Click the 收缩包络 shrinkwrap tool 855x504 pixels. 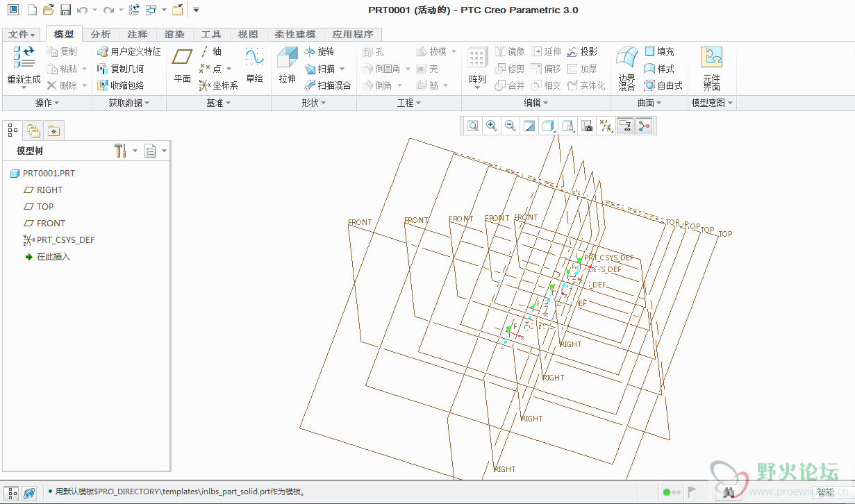click(x=121, y=85)
